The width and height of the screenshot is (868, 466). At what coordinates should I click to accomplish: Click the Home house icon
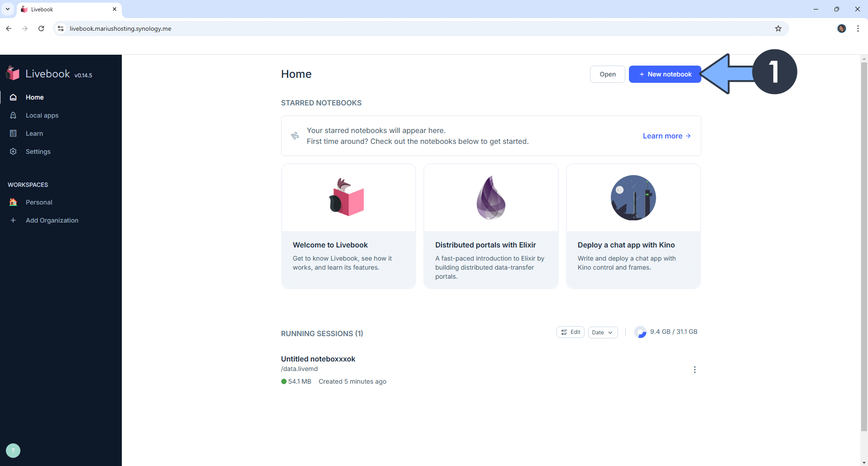(13, 97)
